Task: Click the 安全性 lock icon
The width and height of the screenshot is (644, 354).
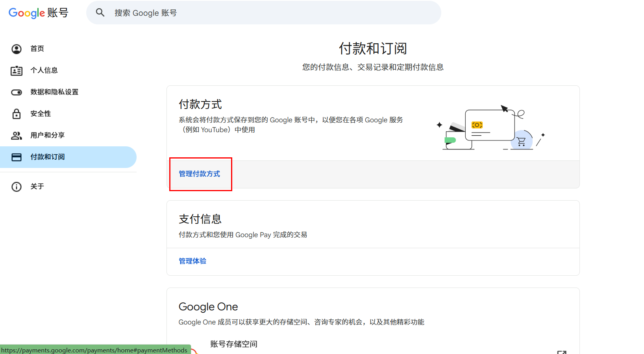Action: (x=17, y=114)
